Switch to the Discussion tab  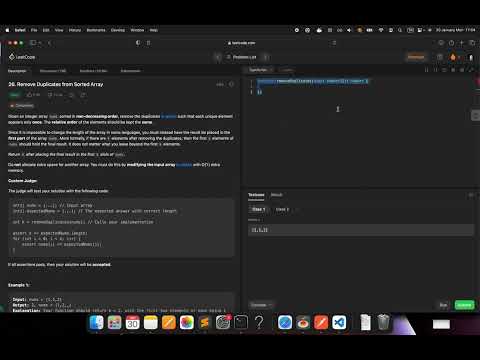(53, 71)
